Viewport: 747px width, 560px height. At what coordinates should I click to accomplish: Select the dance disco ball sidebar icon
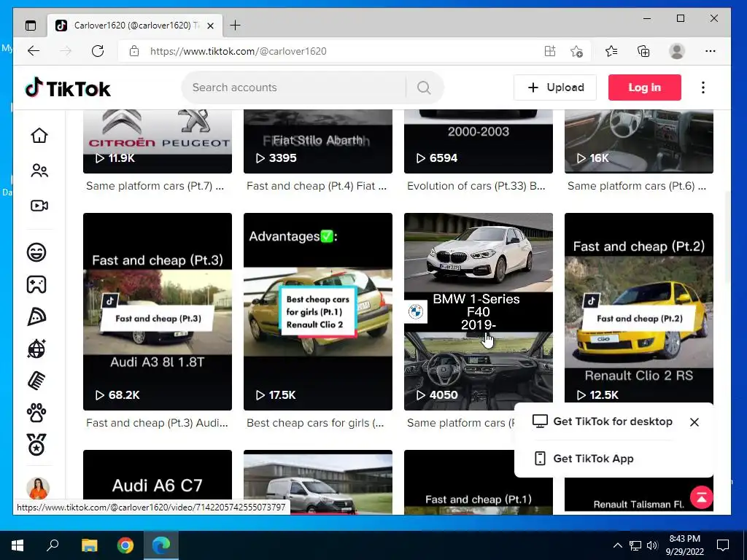click(x=36, y=349)
